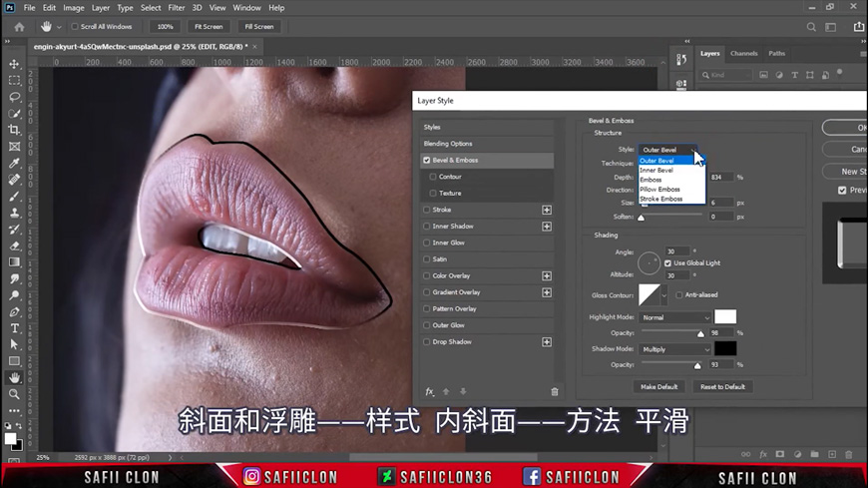
Task: Select the Zoom tool in toolbar
Action: (x=14, y=394)
